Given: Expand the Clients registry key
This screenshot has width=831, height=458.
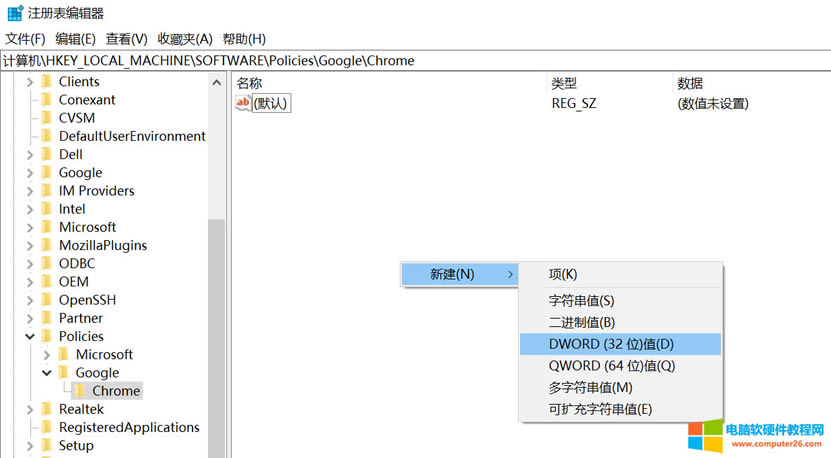Looking at the screenshot, I should [x=30, y=82].
